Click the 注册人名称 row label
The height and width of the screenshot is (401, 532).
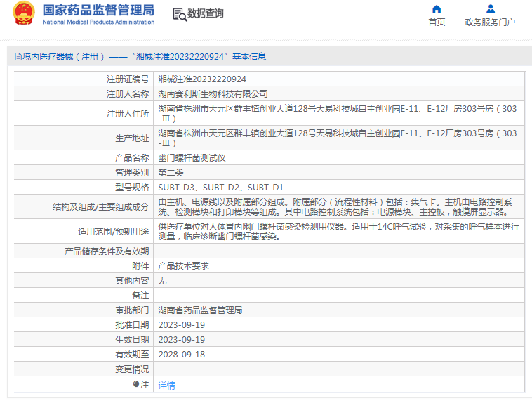tap(128, 93)
